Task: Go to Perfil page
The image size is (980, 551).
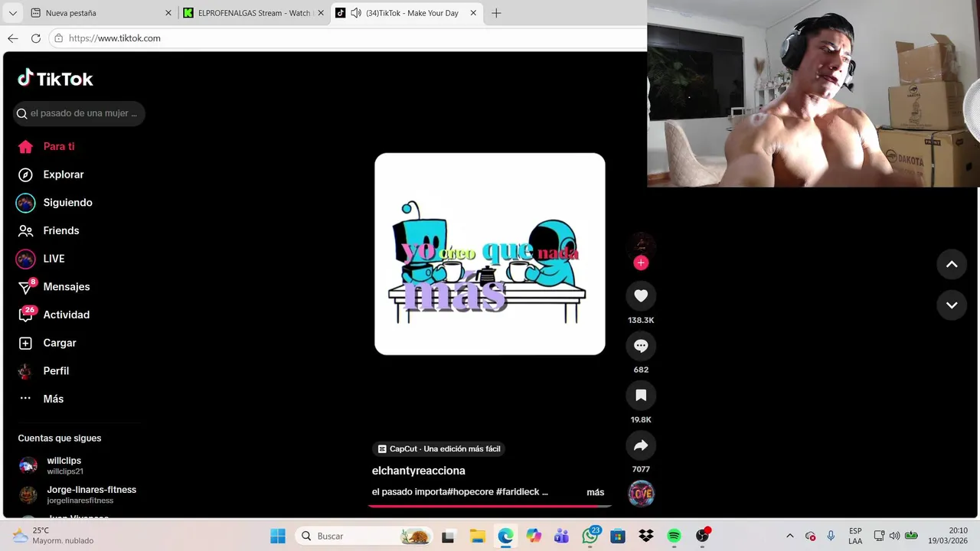Action: tap(44, 371)
